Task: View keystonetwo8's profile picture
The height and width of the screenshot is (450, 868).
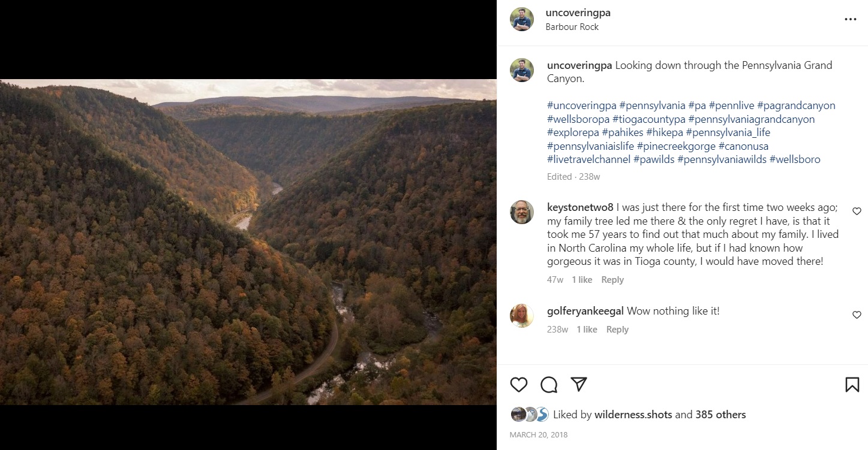Action: point(521,212)
